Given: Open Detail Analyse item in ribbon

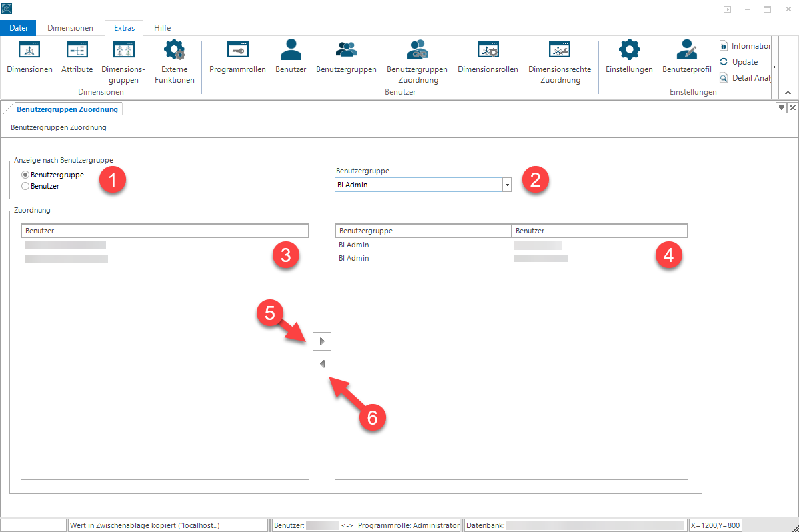Looking at the screenshot, I should [x=745, y=77].
